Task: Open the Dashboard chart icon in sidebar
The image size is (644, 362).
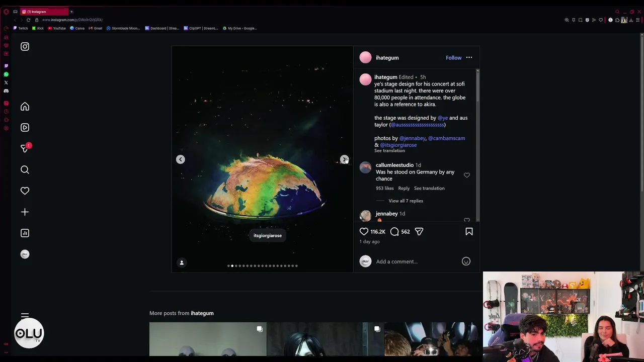Action: point(25,233)
